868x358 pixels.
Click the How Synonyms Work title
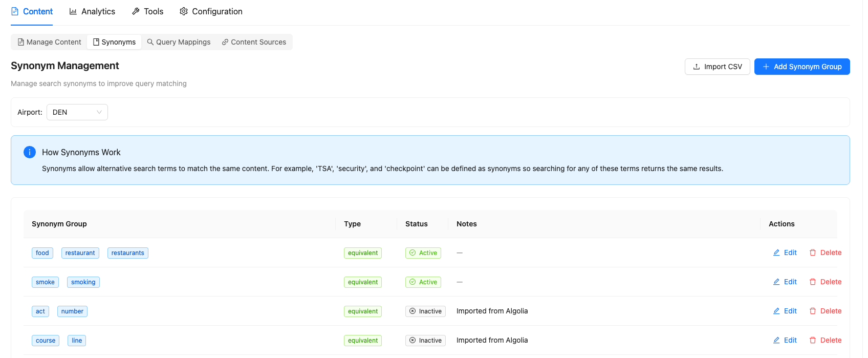[81, 152]
